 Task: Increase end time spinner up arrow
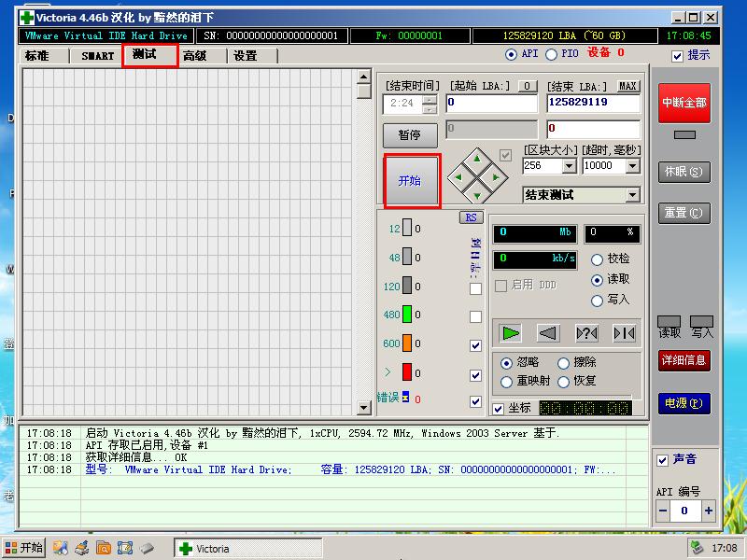(x=430, y=100)
